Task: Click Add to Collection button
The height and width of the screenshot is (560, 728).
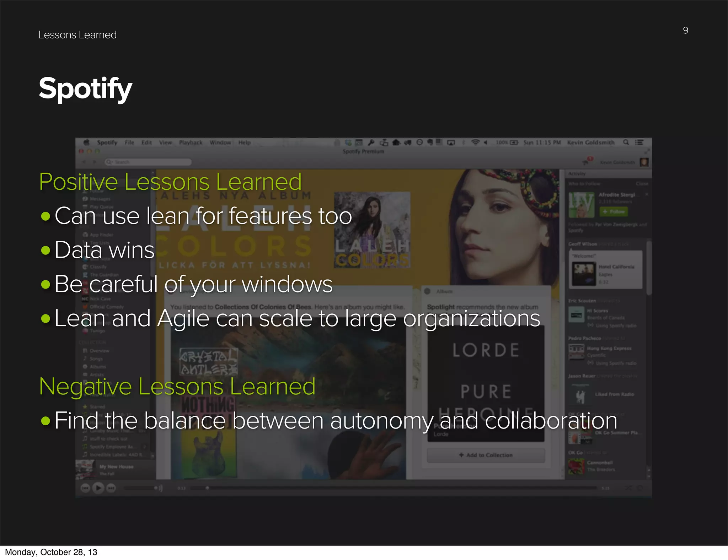Action: coord(486,455)
